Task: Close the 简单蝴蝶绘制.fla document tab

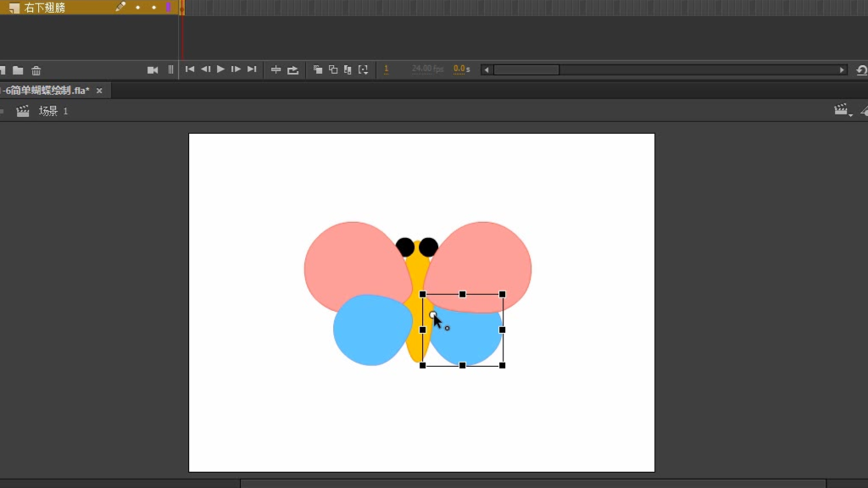Action: click(x=99, y=91)
